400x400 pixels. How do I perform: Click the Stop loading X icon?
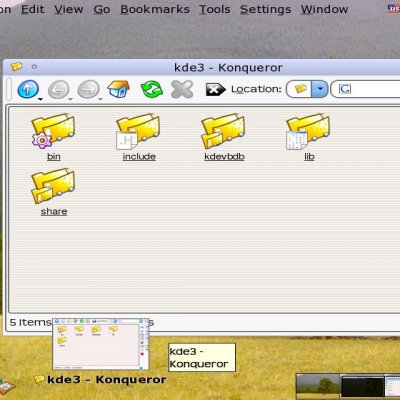[x=182, y=89]
